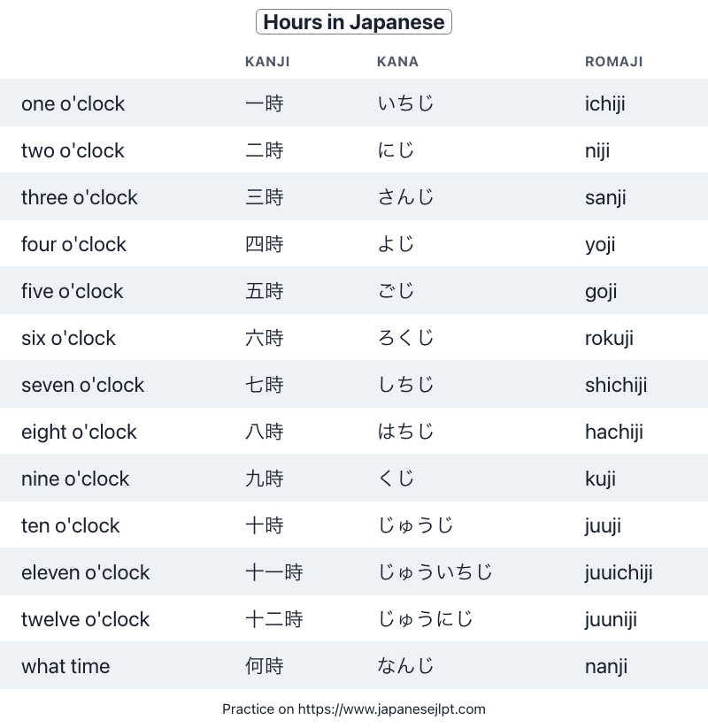Click the kanji 何時 cell

click(x=264, y=666)
